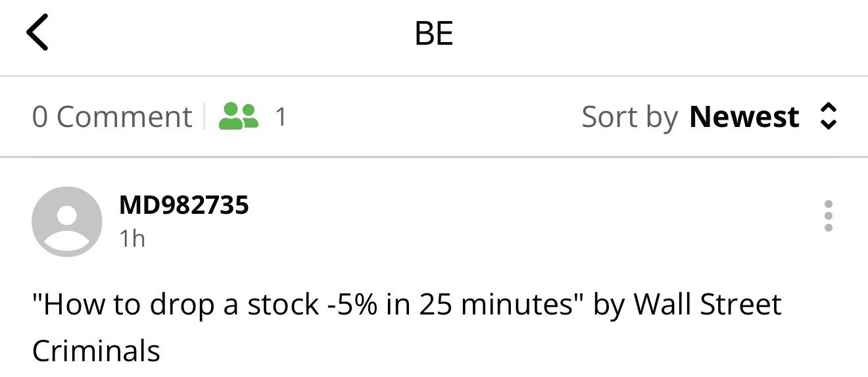Click the word "by" before Wall Street
The width and height of the screenshot is (868, 377).
[609, 305]
